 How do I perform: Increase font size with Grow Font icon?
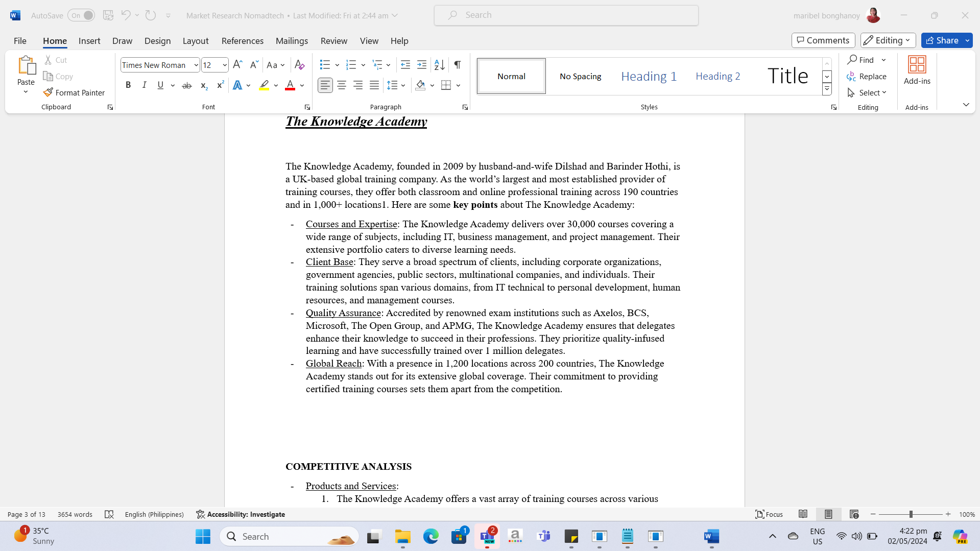[x=237, y=65]
